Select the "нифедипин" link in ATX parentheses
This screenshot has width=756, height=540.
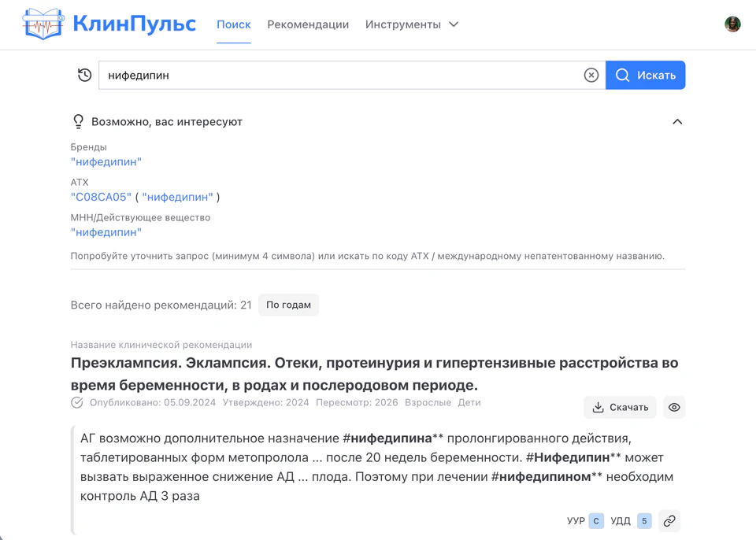tap(177, 198)
